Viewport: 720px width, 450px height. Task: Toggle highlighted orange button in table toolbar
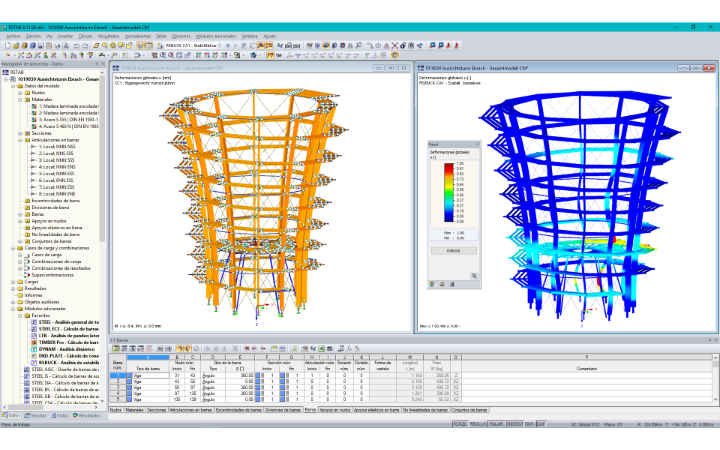pos(179,349)
